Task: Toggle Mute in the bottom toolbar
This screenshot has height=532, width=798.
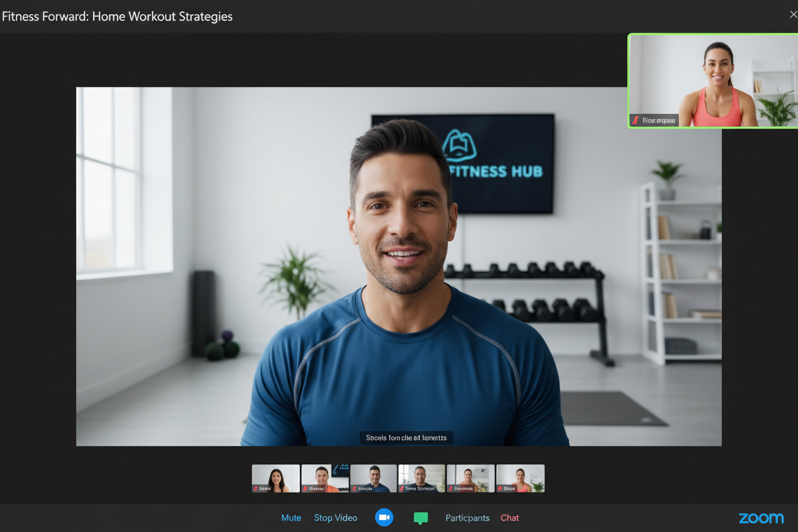Action: 291,518
